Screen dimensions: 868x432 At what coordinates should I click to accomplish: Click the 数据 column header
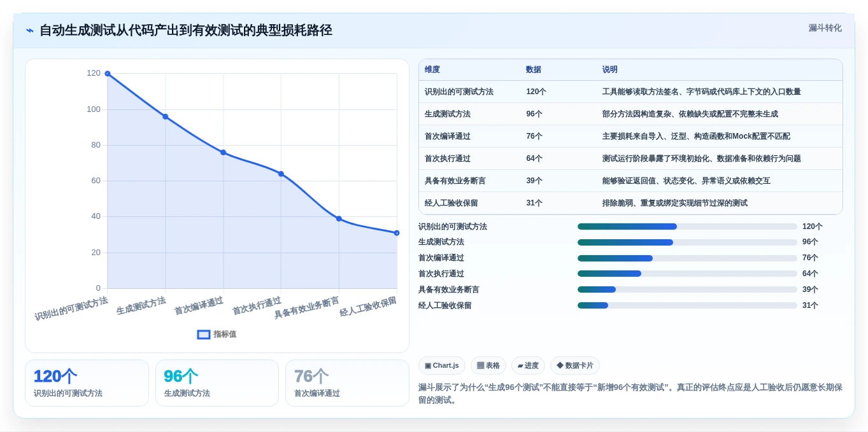pyautogui.click(x=534, y=69)
